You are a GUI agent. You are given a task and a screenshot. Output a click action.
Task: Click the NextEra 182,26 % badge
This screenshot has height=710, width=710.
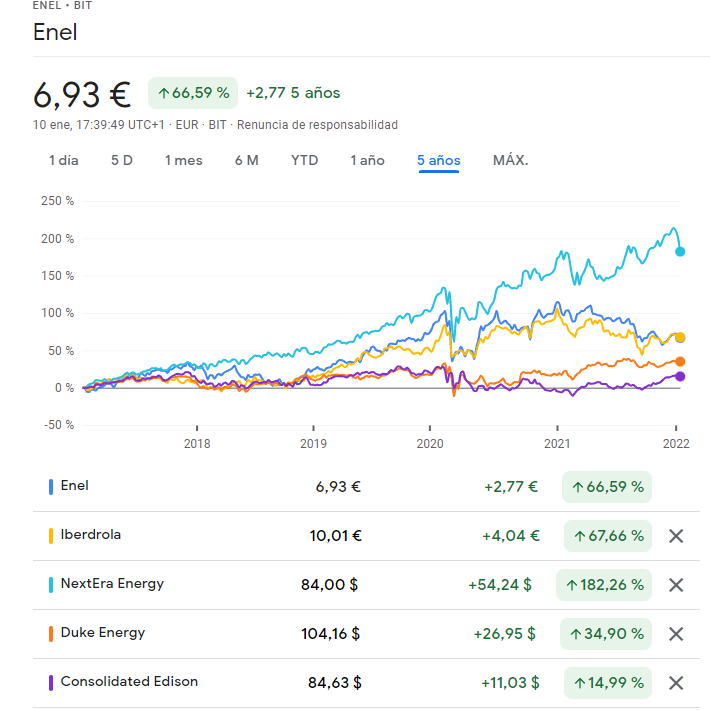[x=604, y=585]
